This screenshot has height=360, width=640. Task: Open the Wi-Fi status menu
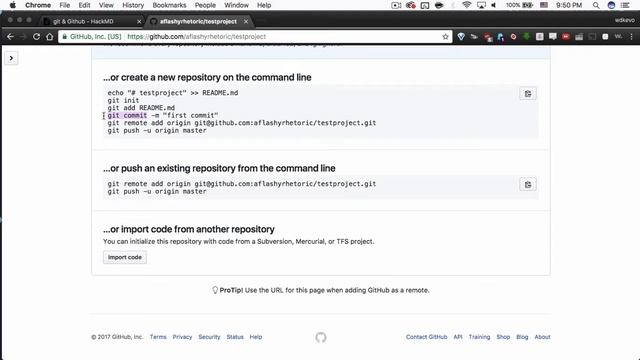(467, 5)
